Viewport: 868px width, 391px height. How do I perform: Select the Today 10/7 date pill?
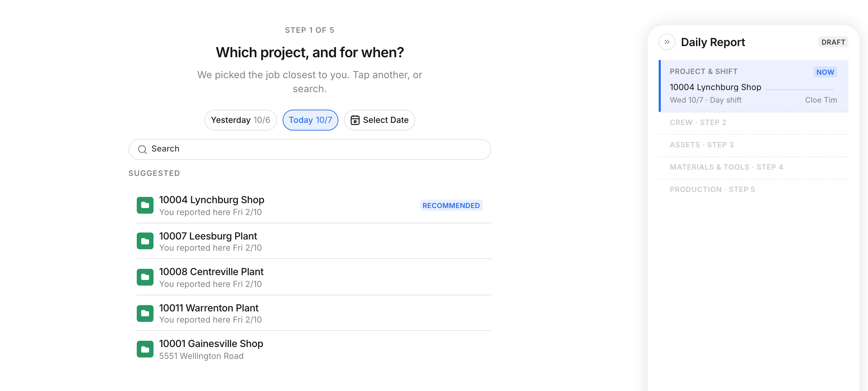(310, 120)
